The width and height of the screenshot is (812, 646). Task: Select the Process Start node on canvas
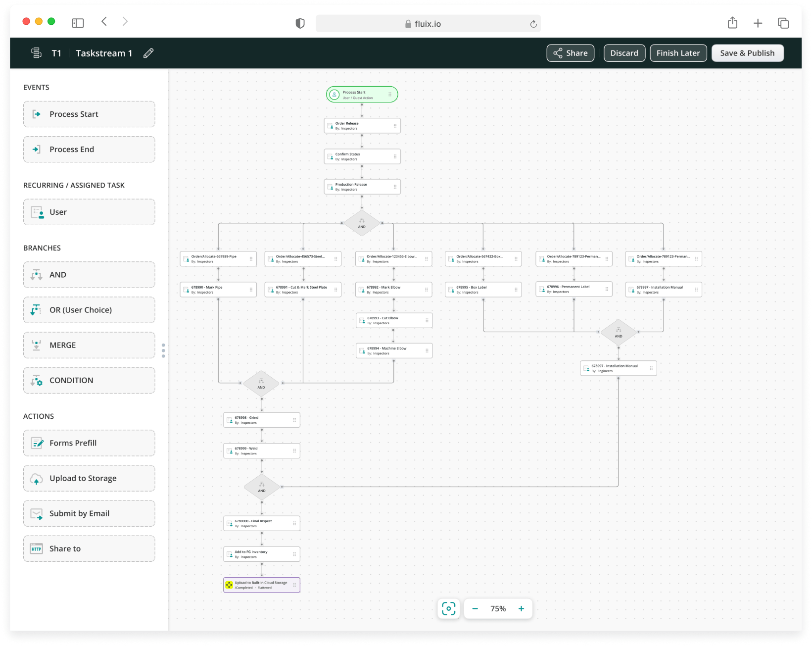point(362,95)
